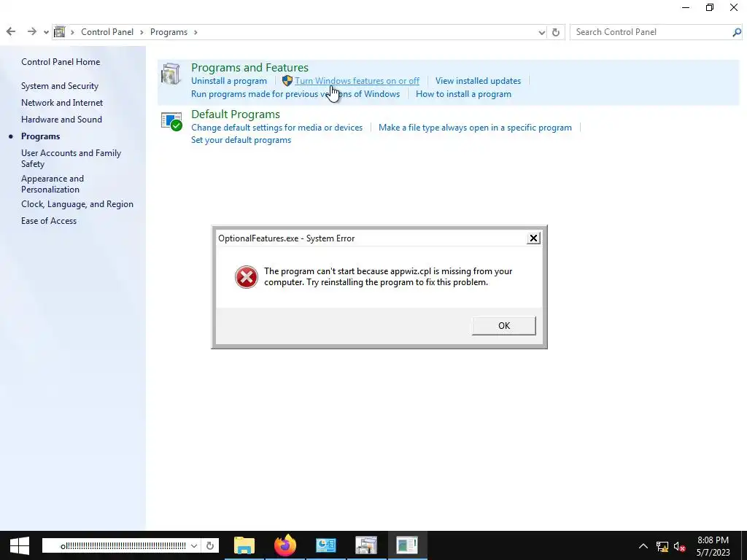
Task: Open Network and Internet category
Action: [x=62, y=103]
